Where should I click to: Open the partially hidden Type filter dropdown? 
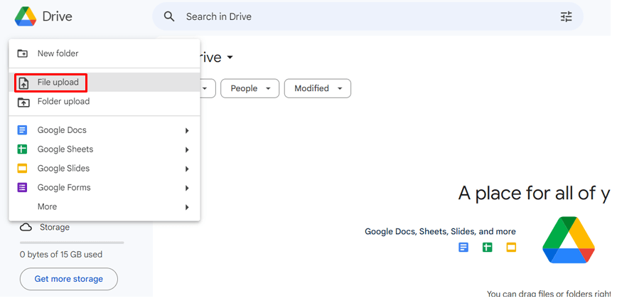(x=208, y=88)
